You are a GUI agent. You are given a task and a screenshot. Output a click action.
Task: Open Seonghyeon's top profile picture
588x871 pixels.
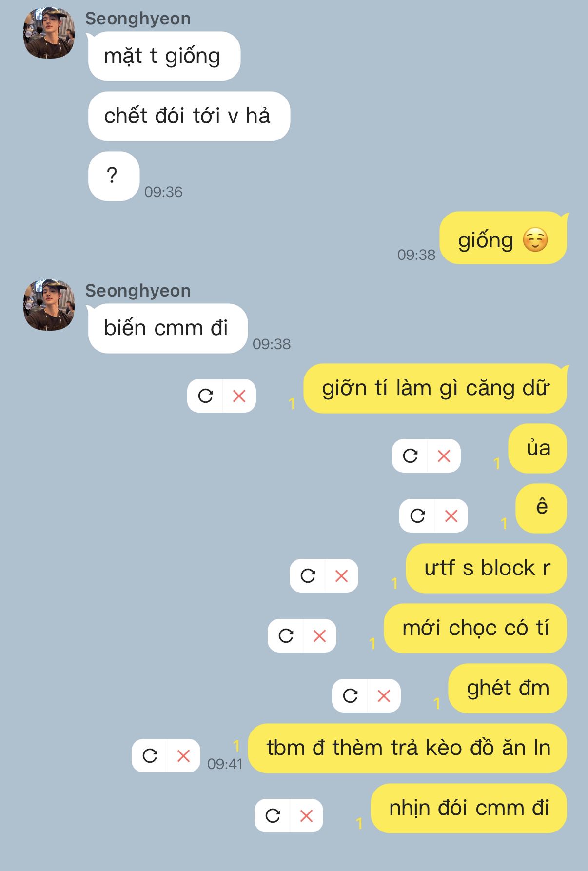(x=49, y=33)
